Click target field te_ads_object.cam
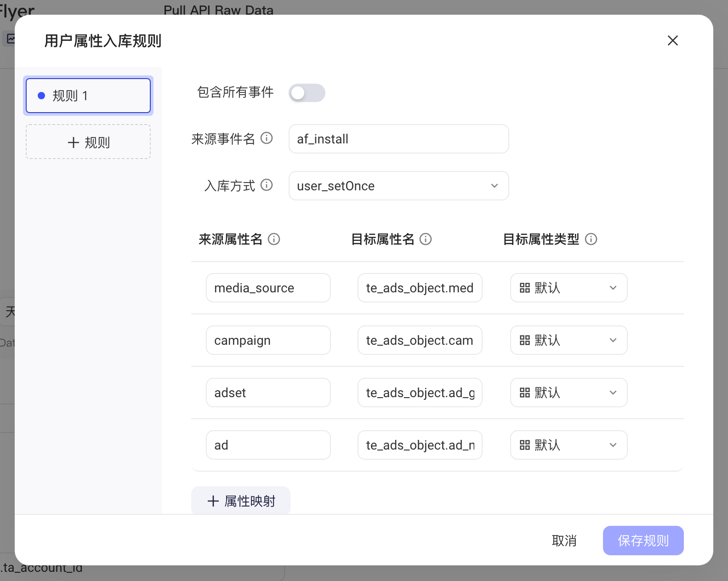This screenshot has height=581, width=728. point(420,340)
